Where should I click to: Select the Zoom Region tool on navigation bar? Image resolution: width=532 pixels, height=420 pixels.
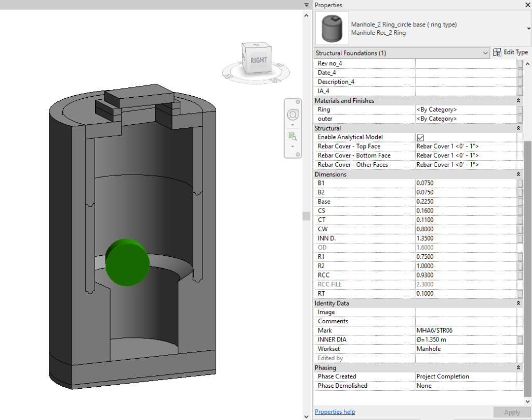coord(292,136)
